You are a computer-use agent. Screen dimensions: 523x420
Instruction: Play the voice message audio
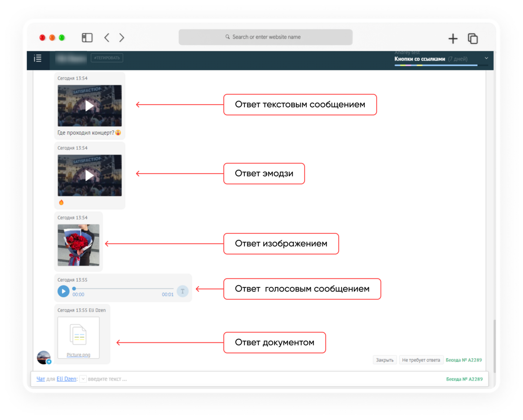click(x=64, y=291)
